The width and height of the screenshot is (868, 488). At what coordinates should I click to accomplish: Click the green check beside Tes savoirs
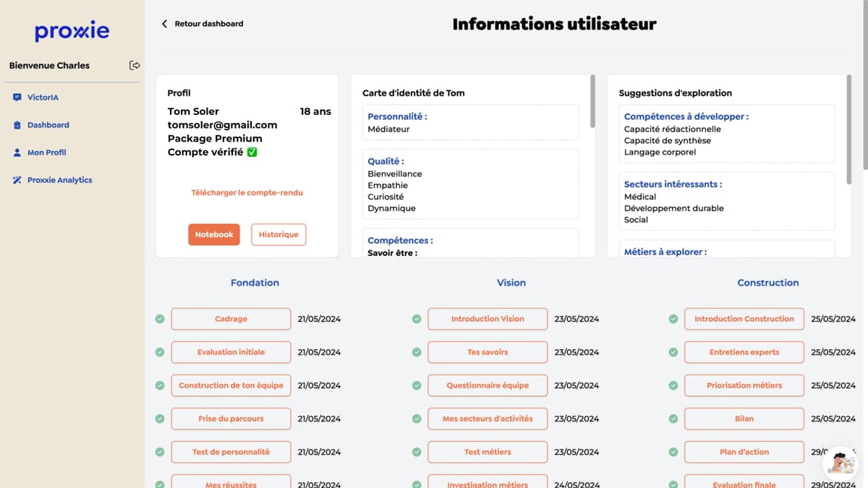point(417,352)
